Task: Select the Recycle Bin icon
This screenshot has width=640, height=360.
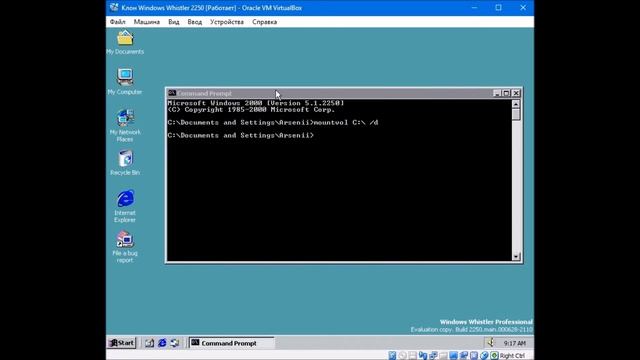Action: click(125, 163)
